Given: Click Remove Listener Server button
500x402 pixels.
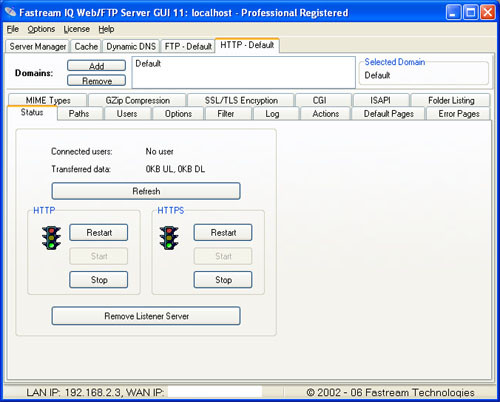Looking at the screenshot, I should 146,316.
